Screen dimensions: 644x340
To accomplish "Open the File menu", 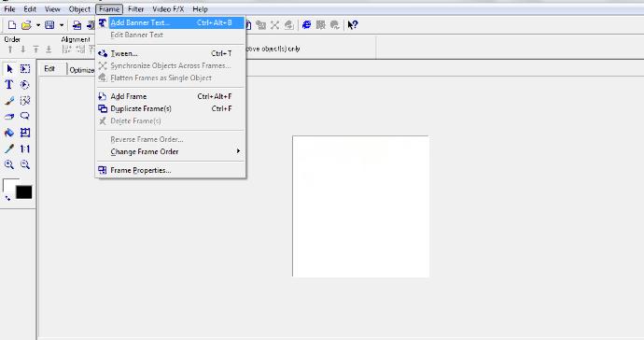I will pos(9,9).
